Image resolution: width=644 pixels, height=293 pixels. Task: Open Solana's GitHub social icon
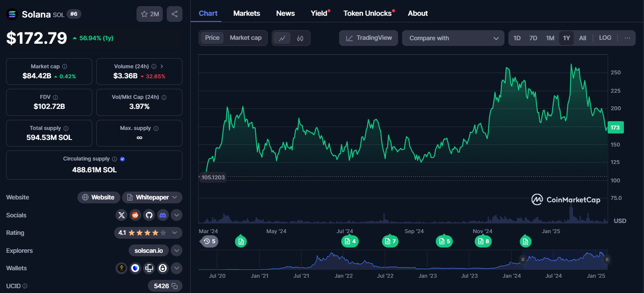(x=149, y=215)
